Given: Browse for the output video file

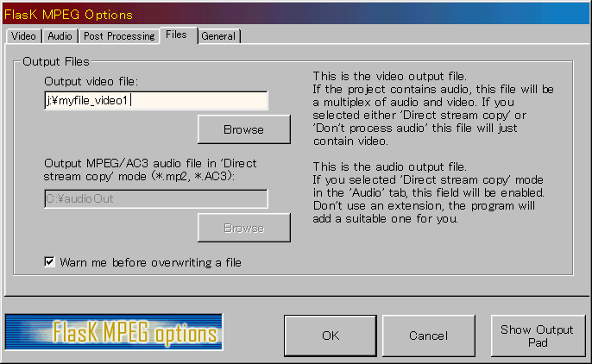Looking at the screenshot, I should (x=244, y=129).
